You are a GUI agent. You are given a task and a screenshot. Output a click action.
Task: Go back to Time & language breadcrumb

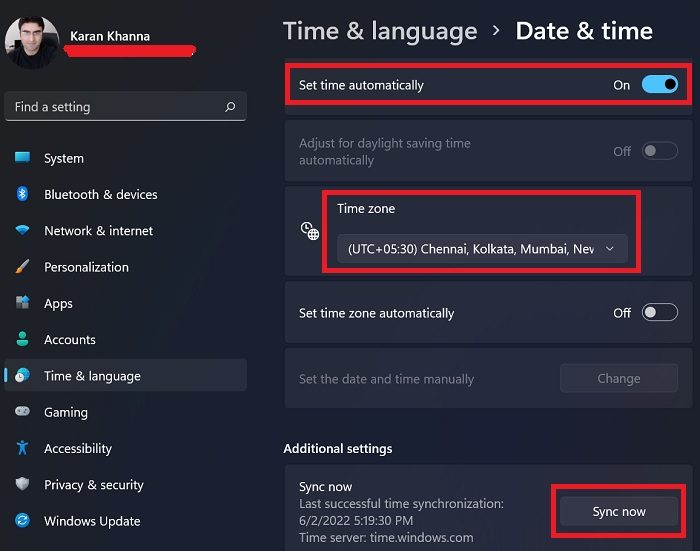click(380, 31)
